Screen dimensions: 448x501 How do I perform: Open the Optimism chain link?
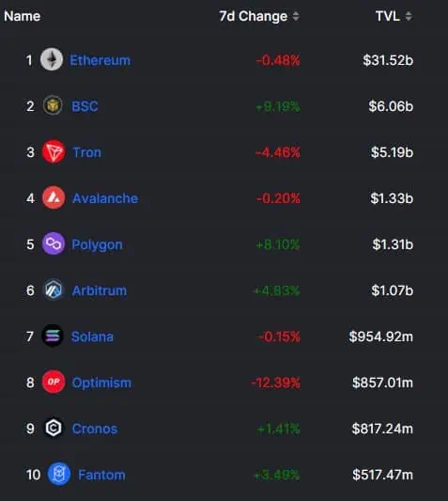(101, 383)
